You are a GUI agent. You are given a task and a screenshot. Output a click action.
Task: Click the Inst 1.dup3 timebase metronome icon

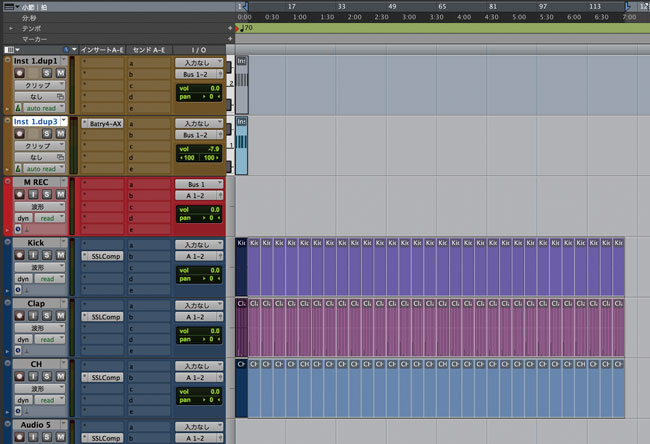(18, 169)
